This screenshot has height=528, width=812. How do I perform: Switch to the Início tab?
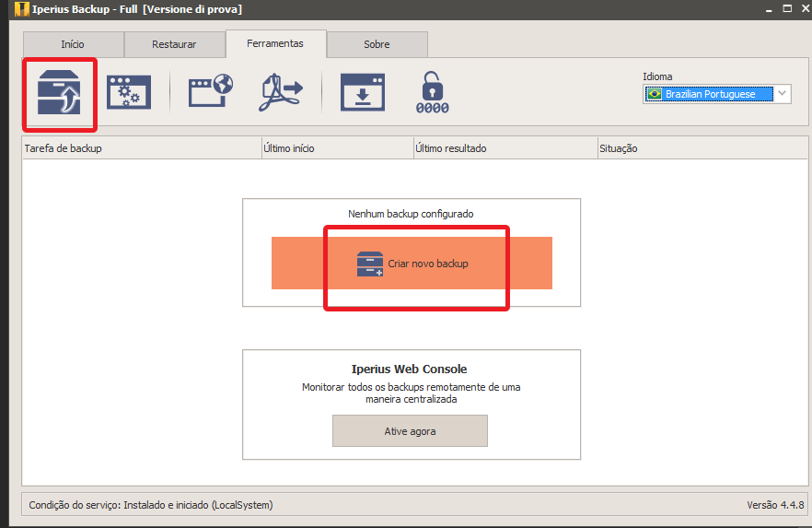[x=73, y=44]
